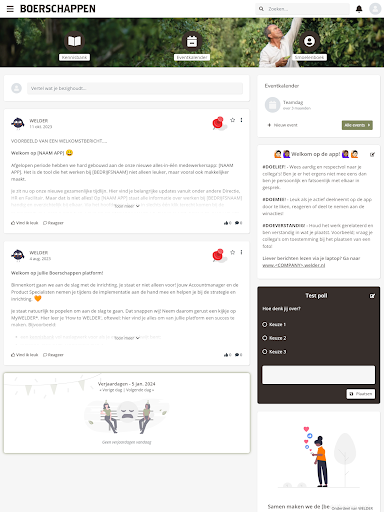Open Alle events
The image size is (384, 512).
tap(357, 125)
